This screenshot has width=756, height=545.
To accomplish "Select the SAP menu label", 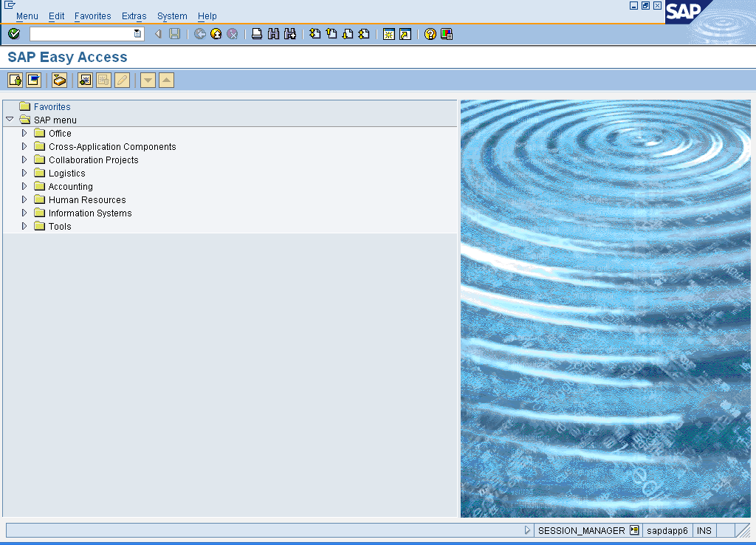I will click(x=55, y=120).
